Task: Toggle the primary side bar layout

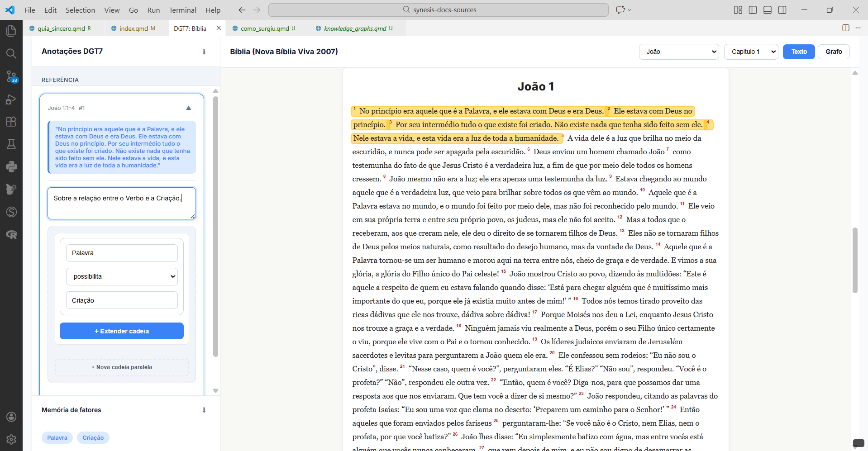Action: click(753, 10)
